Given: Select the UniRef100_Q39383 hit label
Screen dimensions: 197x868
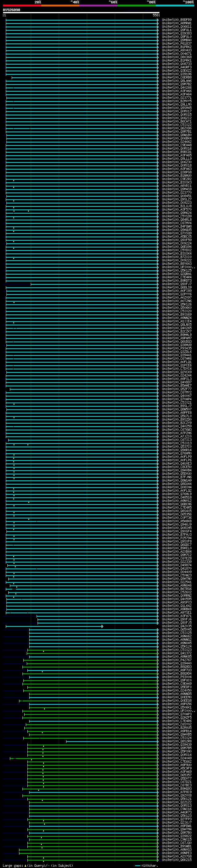Looking at the screenshot, I should [x=177, y=33].
